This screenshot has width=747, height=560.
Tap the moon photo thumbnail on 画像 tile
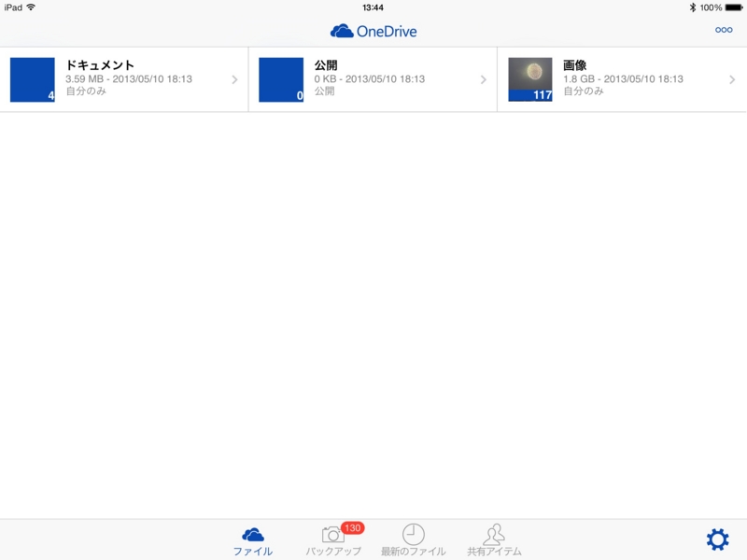point(529,78)
